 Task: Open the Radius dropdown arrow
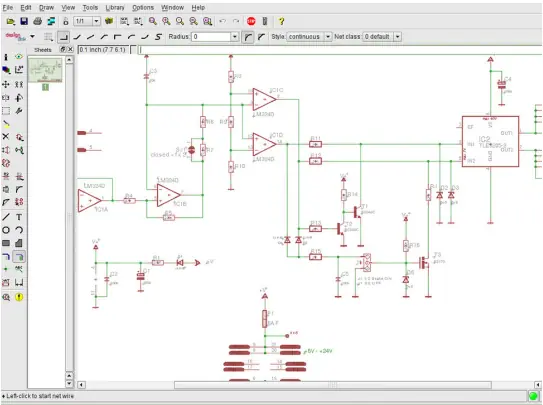235,37
